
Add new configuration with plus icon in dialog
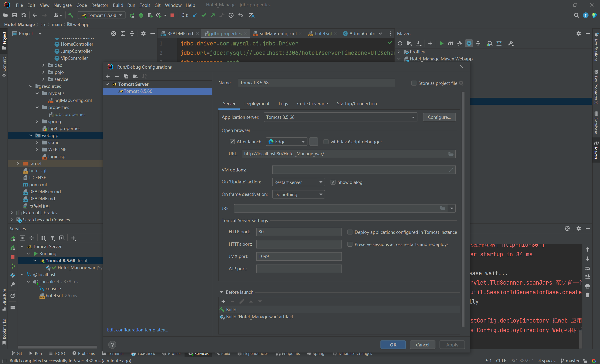(x=108, y=76)
